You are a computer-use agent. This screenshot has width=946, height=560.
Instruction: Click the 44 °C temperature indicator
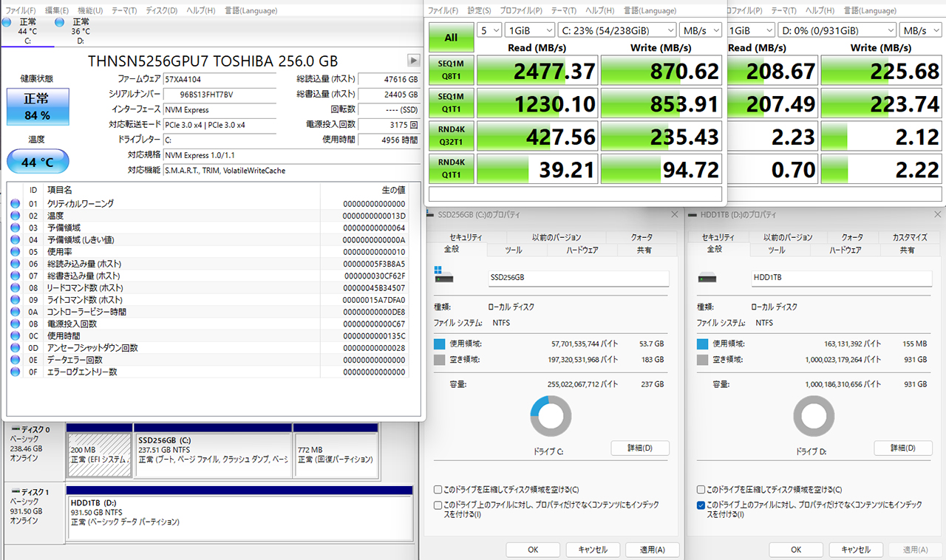pyautogui.click(x=38, y=161)
